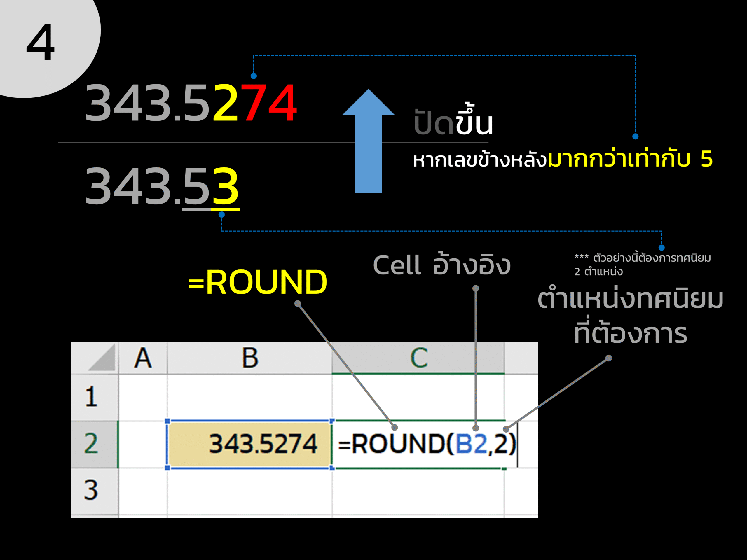Click the B2 reference inside formula

pos(472,444)
